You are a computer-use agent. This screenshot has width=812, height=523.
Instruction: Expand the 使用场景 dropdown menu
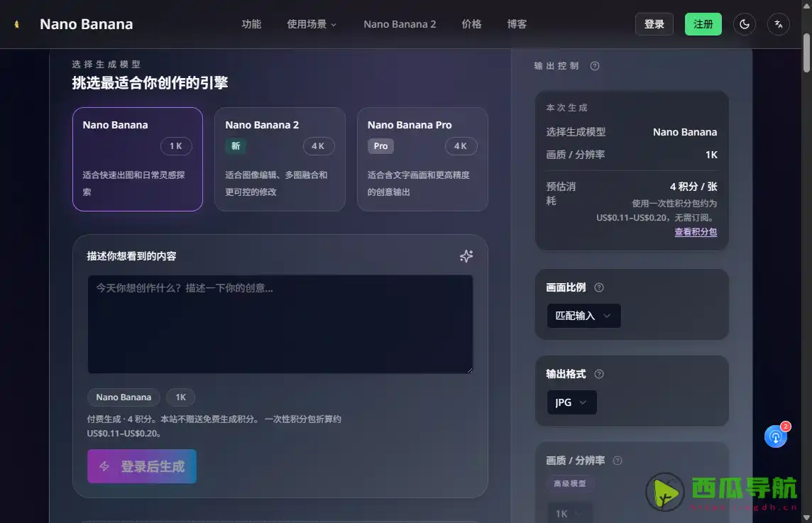click(312, 24)
